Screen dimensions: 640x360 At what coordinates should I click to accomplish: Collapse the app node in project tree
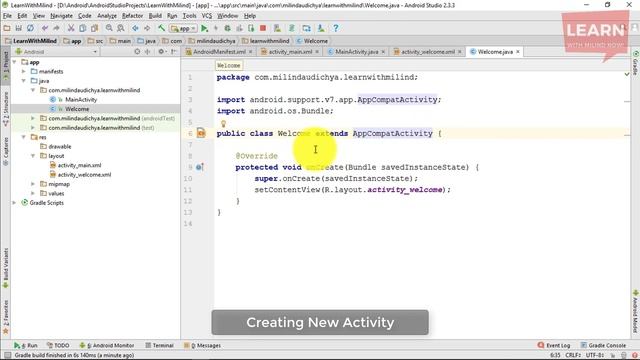pos(15,62)
